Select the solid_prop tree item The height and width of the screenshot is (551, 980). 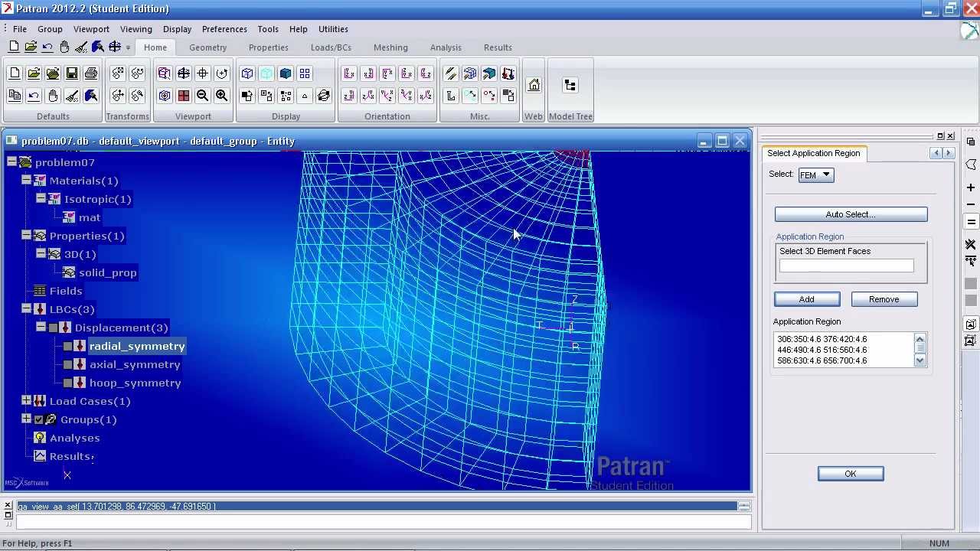click(108, 272)
